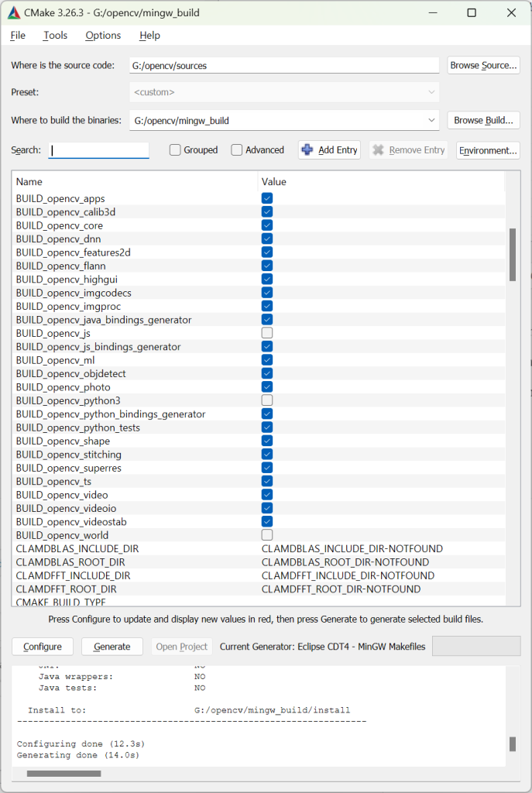Screen dimensions: 532x793
Task: Select the BUILD_opencv_features2d row name
Action: [x=74, y=252]
